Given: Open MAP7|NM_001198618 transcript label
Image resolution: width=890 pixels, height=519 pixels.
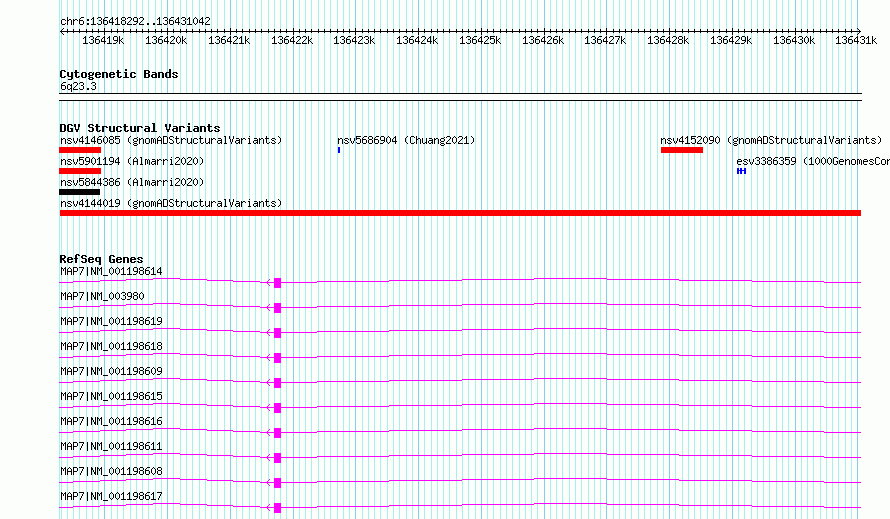Looking at the screenshot, I should point(111,346).
